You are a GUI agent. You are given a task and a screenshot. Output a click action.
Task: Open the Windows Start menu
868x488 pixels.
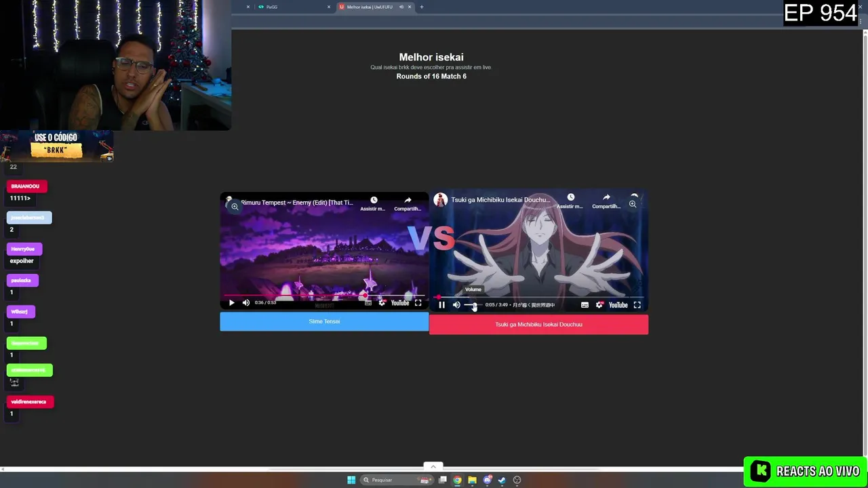point(351,480)
